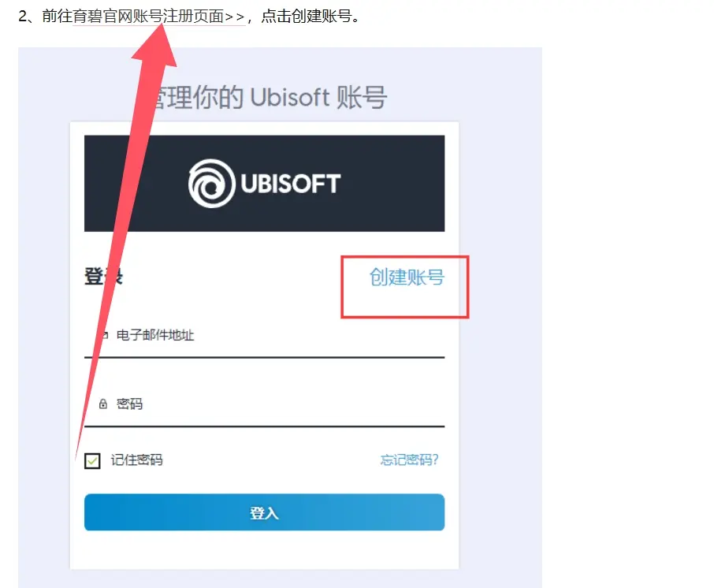This screenshot has height=588, width=714.
Task: Click the 记住密码 label text
Action: pyautogui.click(x=136, y=460)
